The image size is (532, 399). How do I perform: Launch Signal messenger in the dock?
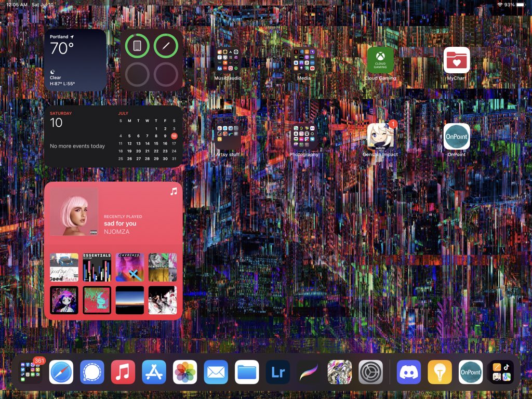[x=92, y=372]
